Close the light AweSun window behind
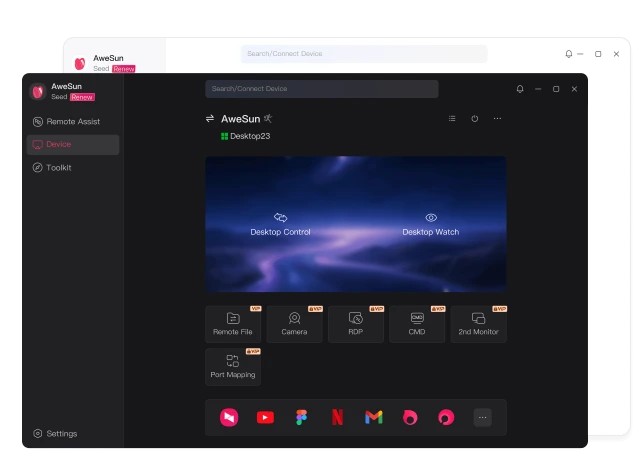This screenshot has height=474, width=640. point(616,54)
